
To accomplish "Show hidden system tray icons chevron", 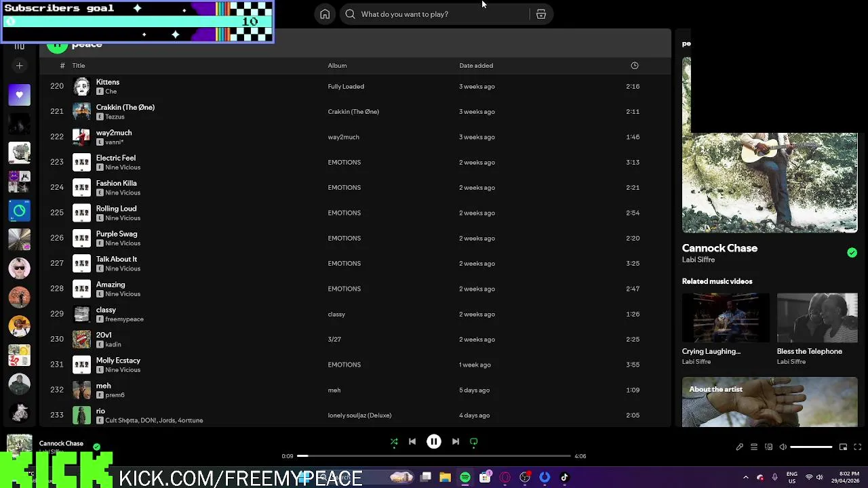I will coord(746,478).
